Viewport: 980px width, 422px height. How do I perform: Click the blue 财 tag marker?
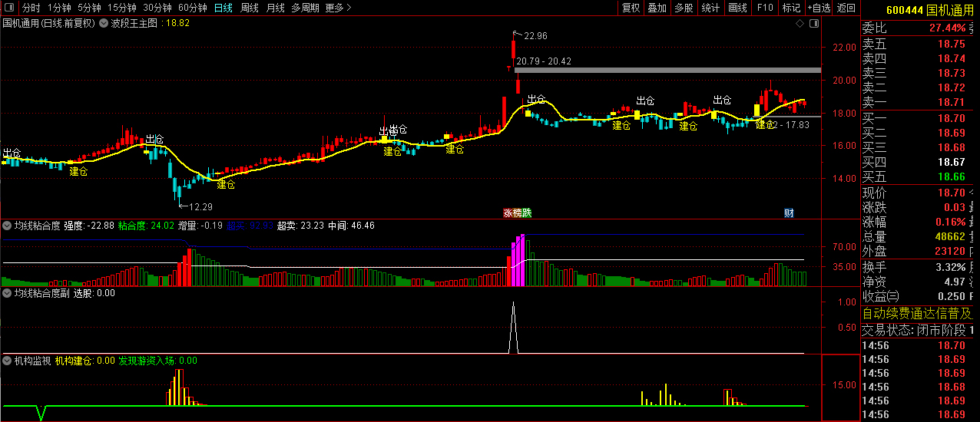coord(789,213)
